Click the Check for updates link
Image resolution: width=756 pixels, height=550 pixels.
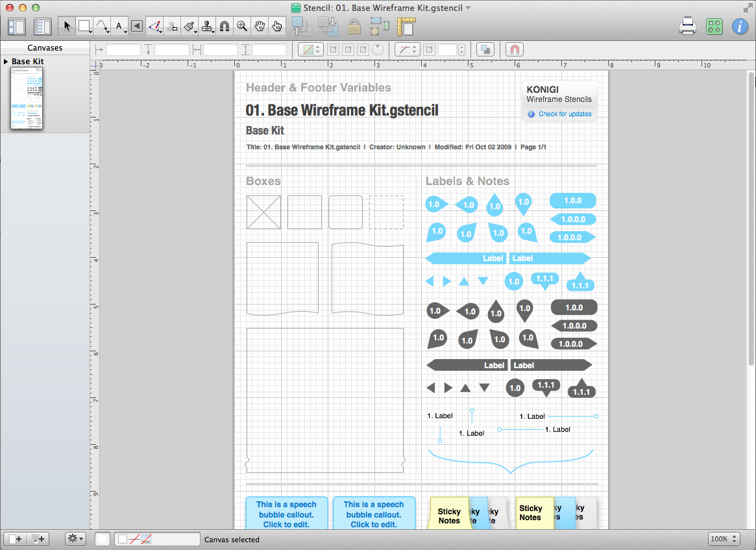click(x=565, y=114)
